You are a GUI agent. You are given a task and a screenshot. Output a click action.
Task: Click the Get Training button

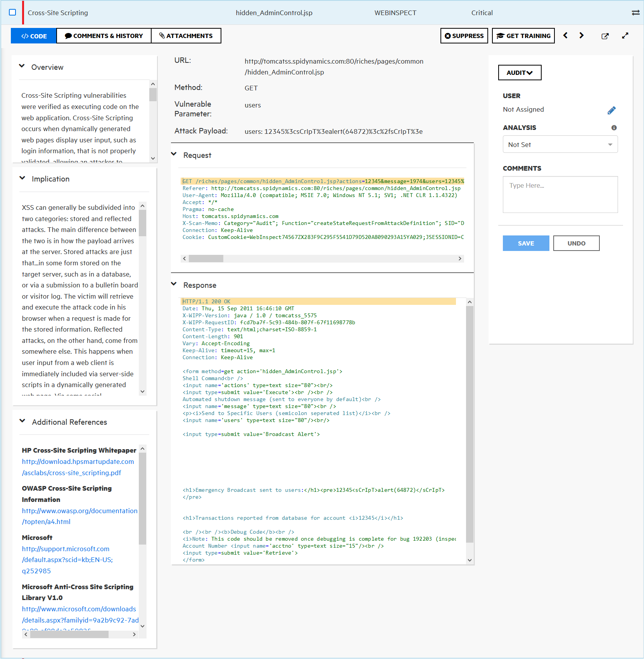523,36
